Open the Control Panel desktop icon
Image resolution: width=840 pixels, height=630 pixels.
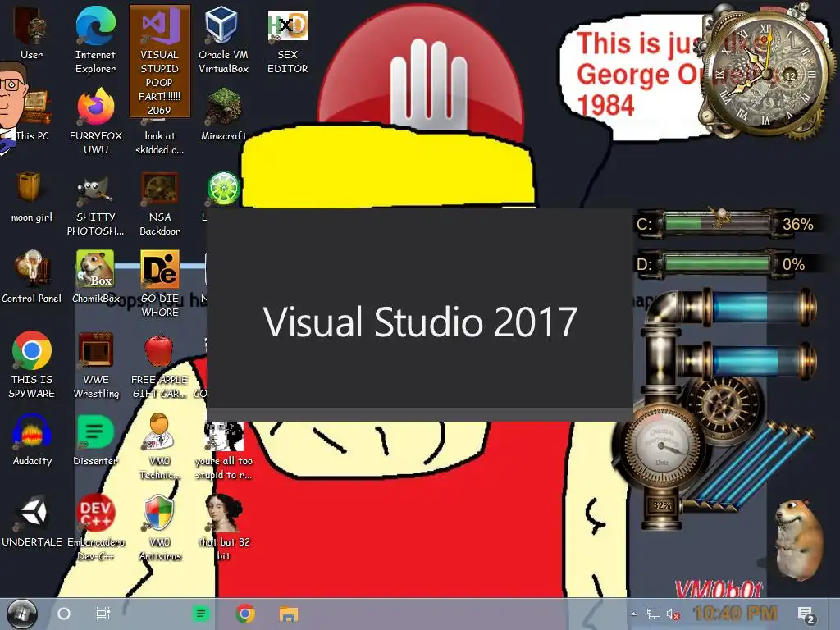[x=32, y=277]
